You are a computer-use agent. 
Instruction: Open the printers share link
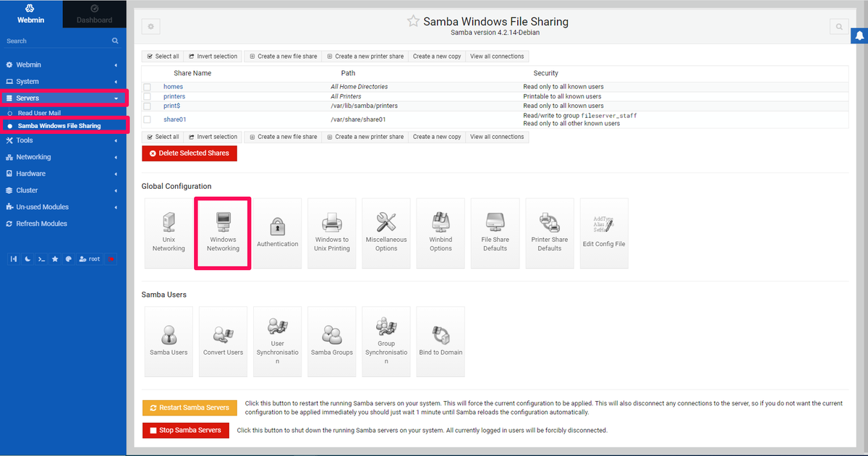coord(174,96)
